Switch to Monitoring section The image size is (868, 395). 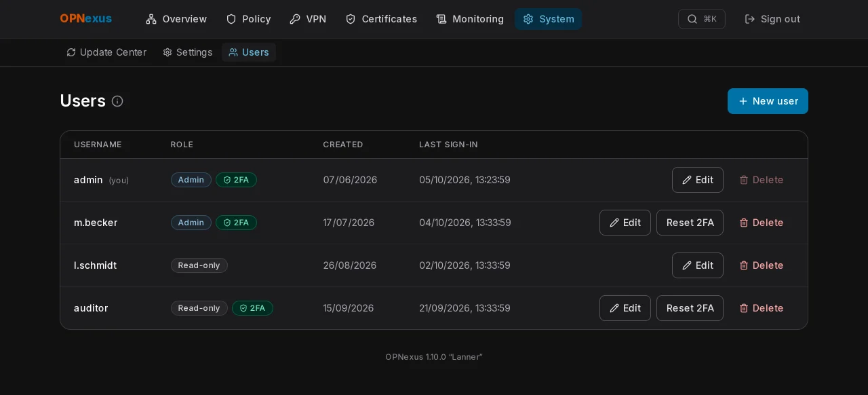(x=470, y=19)
